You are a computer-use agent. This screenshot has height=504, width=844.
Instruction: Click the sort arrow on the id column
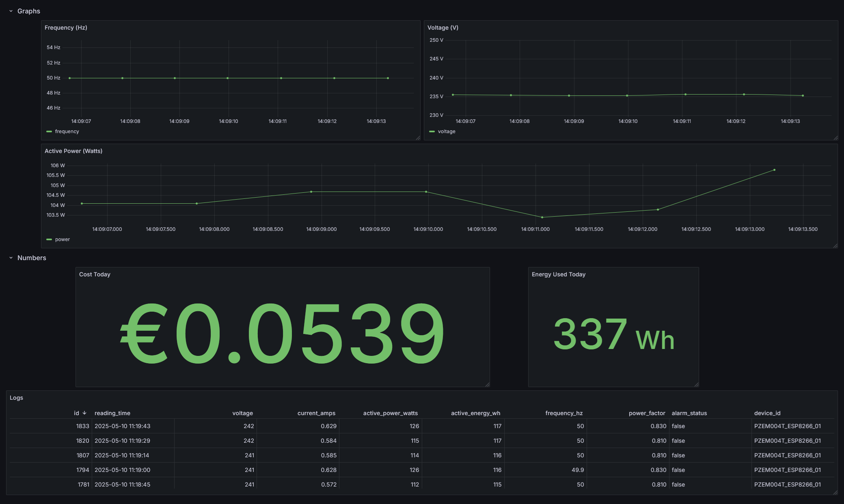(x=84, y=413)
